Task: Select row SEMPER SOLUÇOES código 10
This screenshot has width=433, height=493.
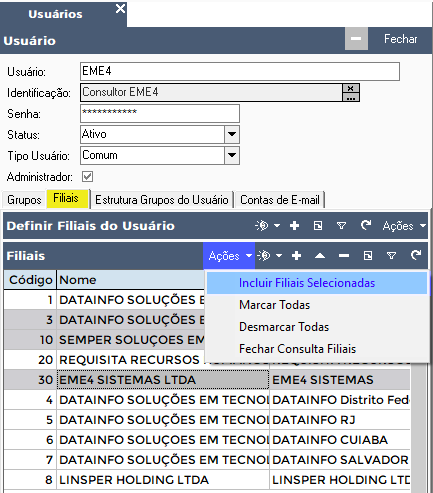Action: click(x=104, y=340)
